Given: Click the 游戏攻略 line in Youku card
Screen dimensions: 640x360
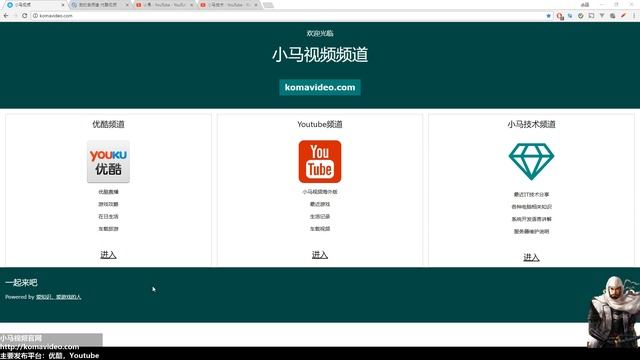Looking at the screenshot, I should click(x=108, y=204).
